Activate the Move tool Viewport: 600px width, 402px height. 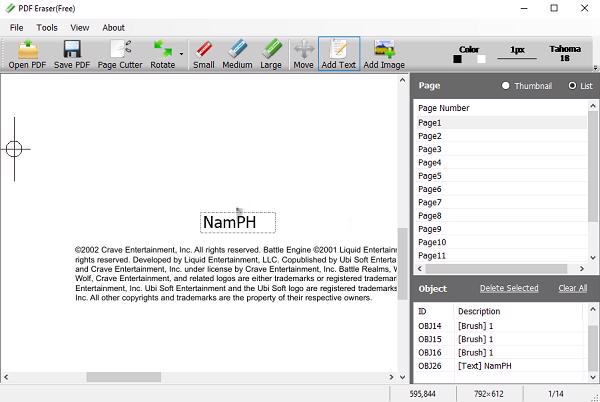pos(302,54)
